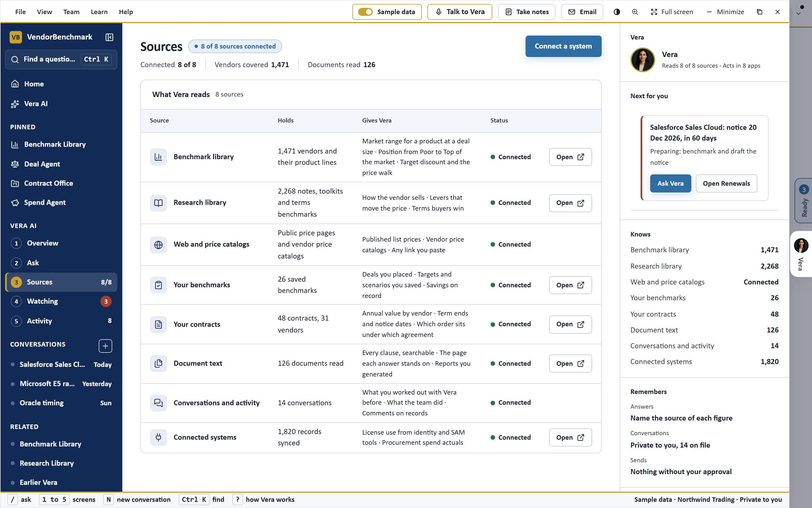Viewport: 812px width, 508px height.
Task: Open the Connected systems source
Action: [570, 437]
